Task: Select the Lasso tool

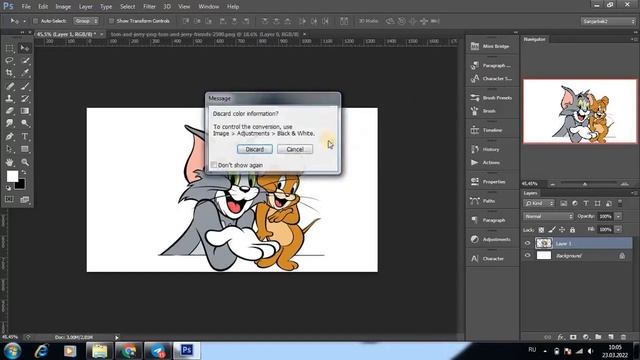Action: tap(9, 60)
